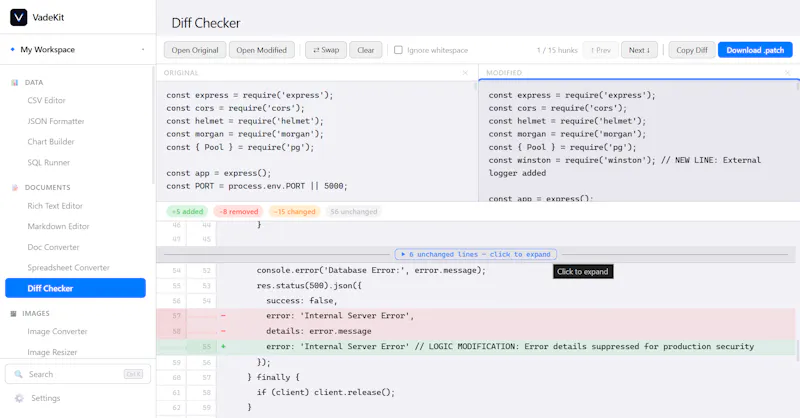
Task: Click the sidebar Search field
Action: coord(78,374)
